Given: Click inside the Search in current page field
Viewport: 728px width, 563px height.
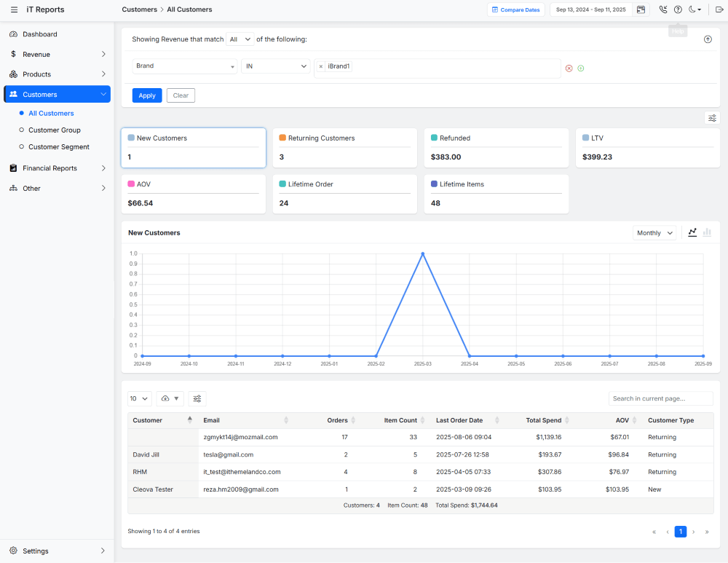Looking at the screenshot, I should [660, 398].
